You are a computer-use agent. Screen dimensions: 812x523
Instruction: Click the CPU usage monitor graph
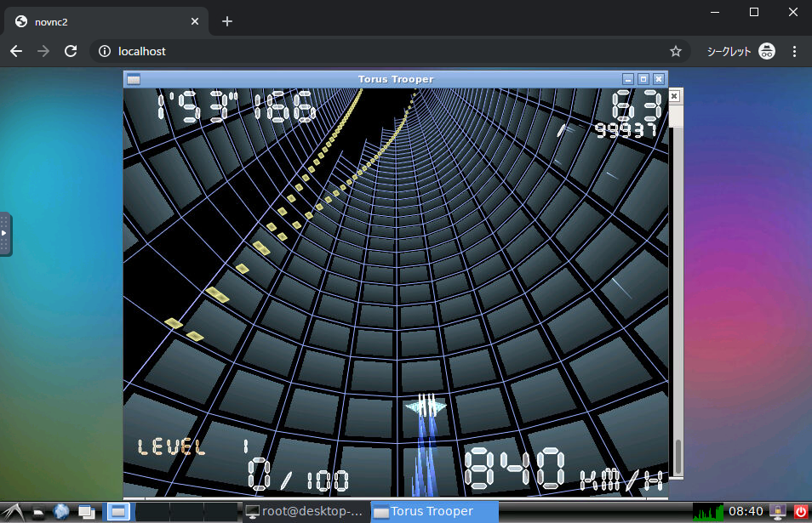point(708,512)
